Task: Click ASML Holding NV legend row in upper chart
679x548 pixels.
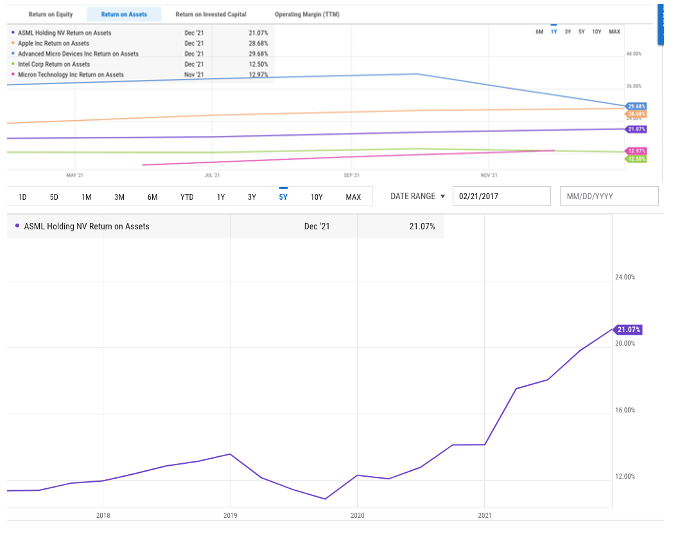Action: (x=141, y=33)
